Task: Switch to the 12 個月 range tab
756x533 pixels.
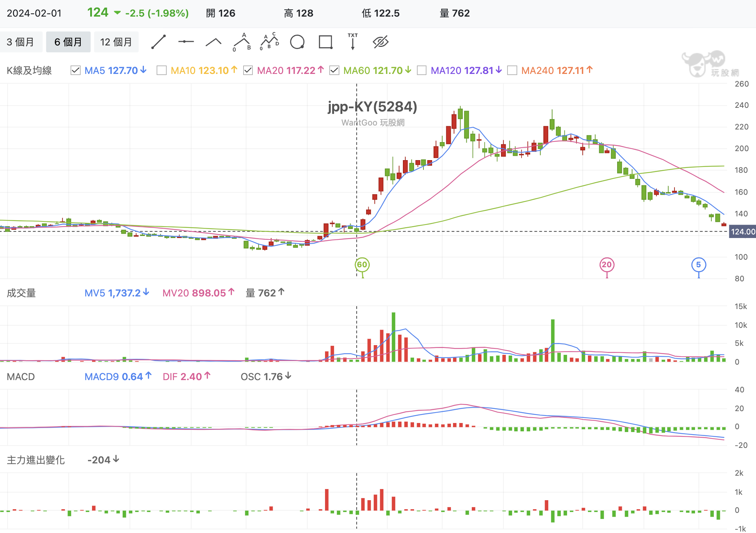Action: click(x=116, y=42)
